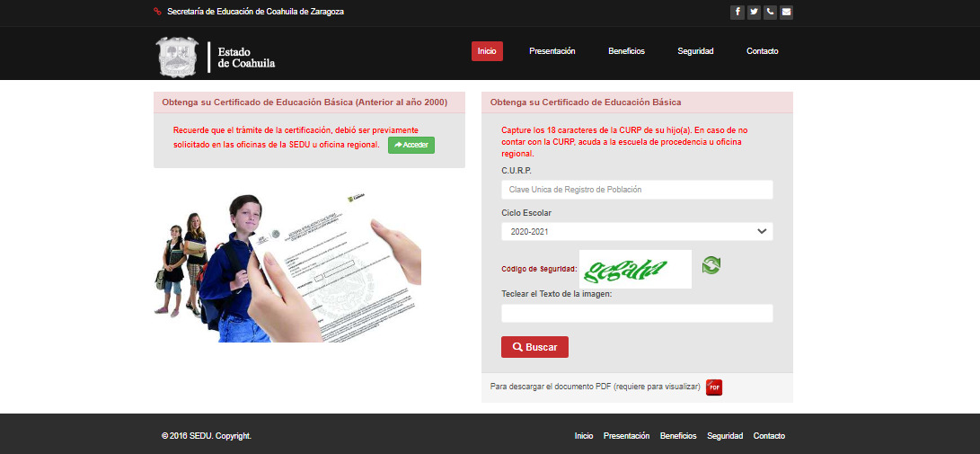Click the Contacto link in the footer
Image resolution: width=980 pixels, height=454 pixels.
point(769,436)
